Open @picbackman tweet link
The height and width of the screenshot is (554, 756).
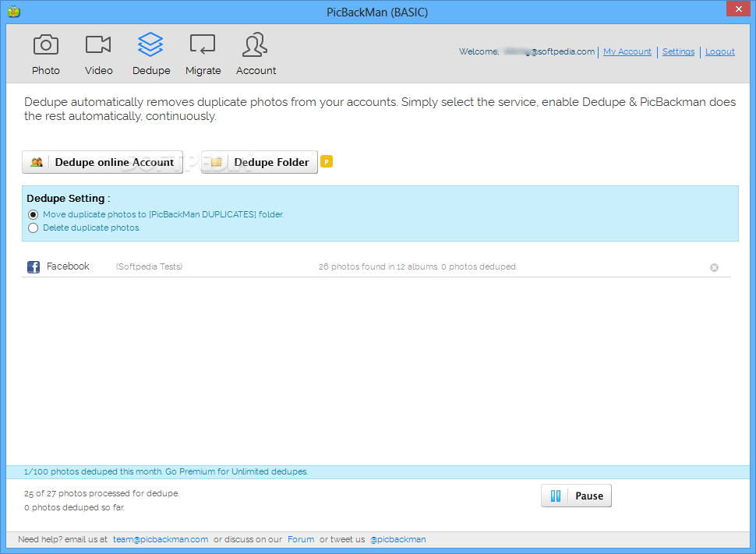tap(397, 539)
